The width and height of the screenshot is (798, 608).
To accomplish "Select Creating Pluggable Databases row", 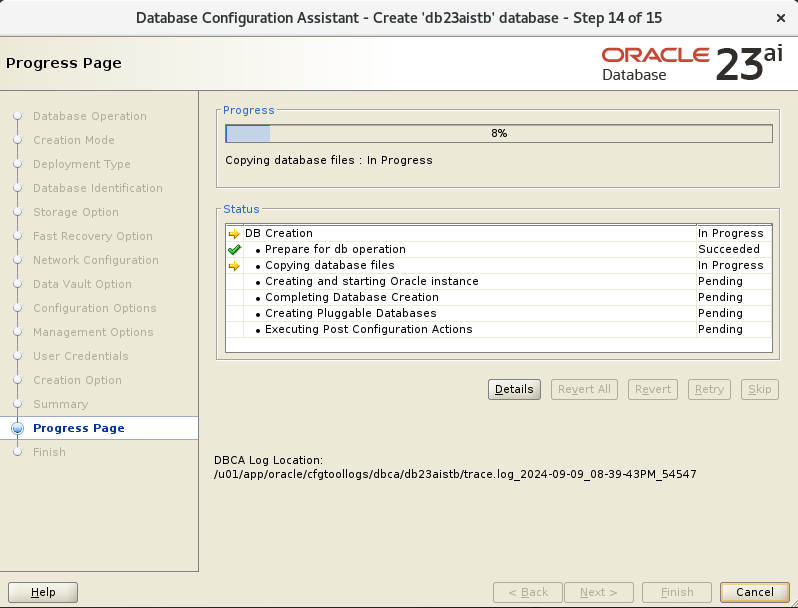I will (499, 313).
